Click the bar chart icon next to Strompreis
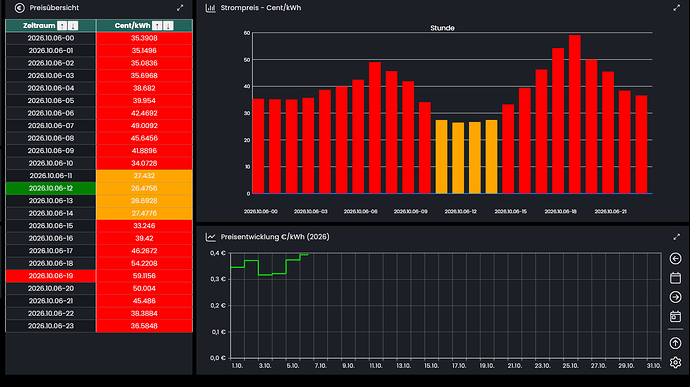The image size is (690, 387). (x=211, y=8)
